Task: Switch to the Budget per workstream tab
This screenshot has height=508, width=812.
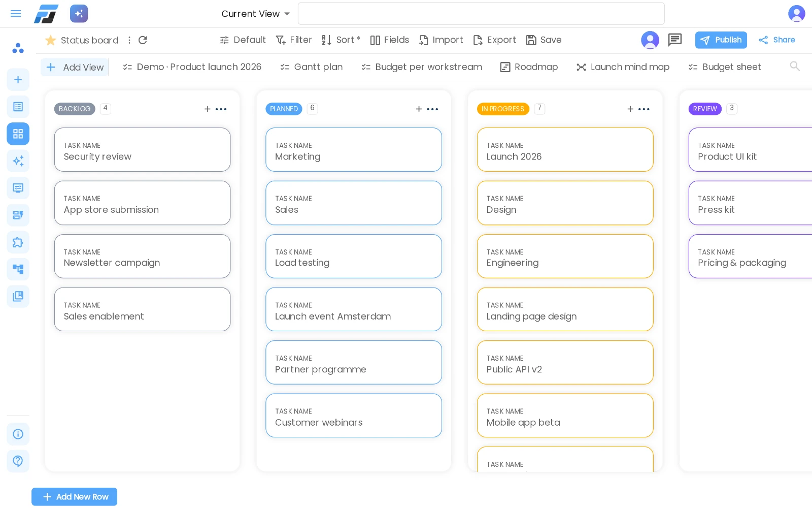Action: tap(422, 67)
